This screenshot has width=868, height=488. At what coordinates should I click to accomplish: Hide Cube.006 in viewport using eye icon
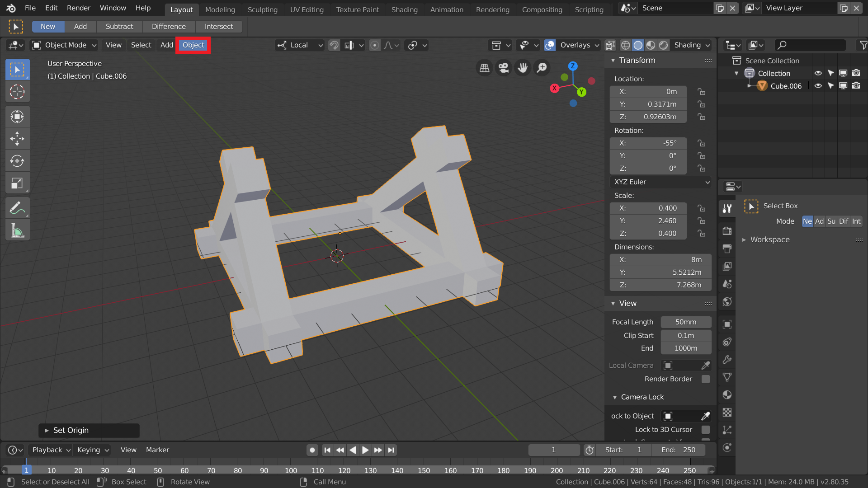(x=818, y=86)
